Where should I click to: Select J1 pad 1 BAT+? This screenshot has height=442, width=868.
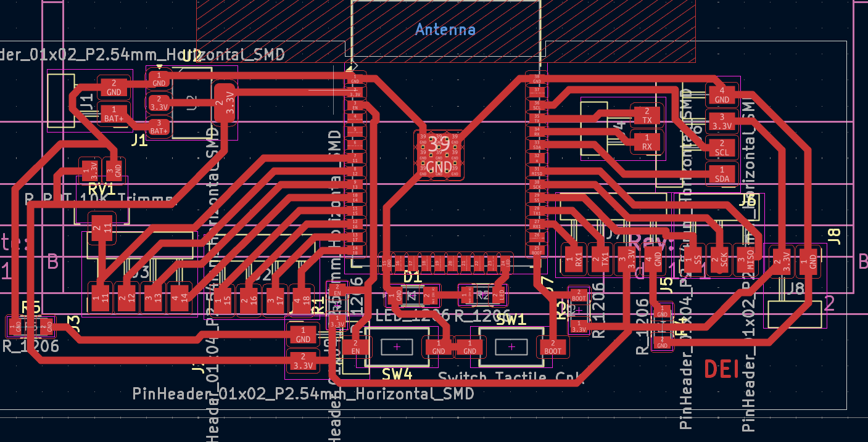[x=114, y=113]
